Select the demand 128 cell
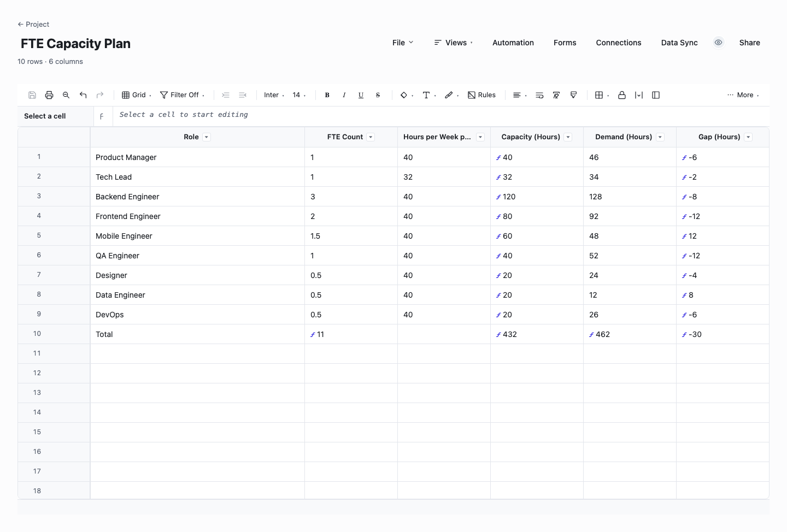The image size is (787, 532). pos(630,197)
